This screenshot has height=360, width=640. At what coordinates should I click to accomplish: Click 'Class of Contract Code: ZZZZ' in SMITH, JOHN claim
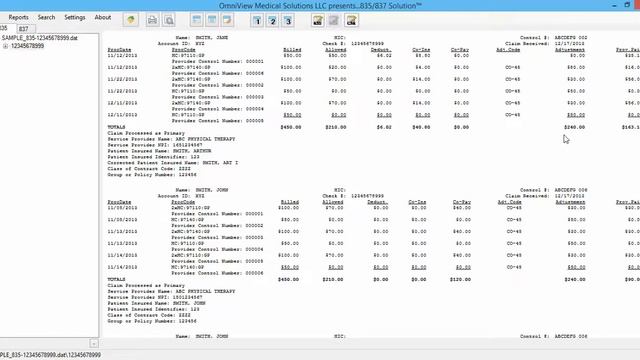click(149, 316)
